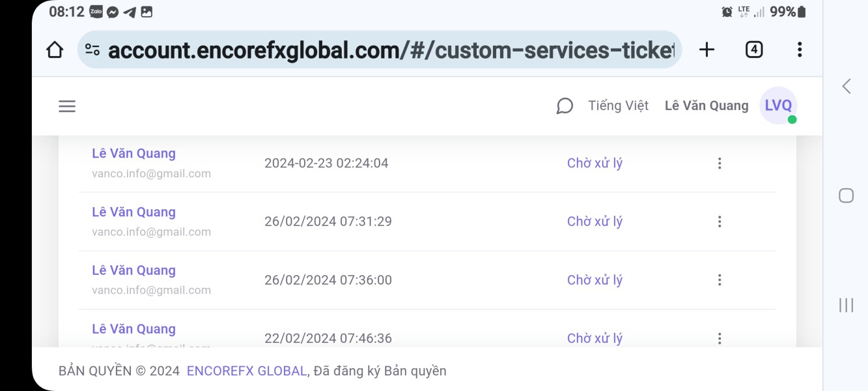The image size is (868, 391).
Task: Open actions menu for 02:24:04 ticket
Action: [x=720, y=164]
